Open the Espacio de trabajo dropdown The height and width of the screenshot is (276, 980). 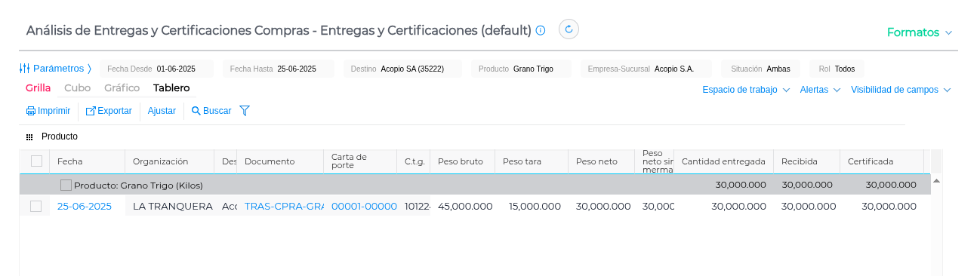[746, 90]
